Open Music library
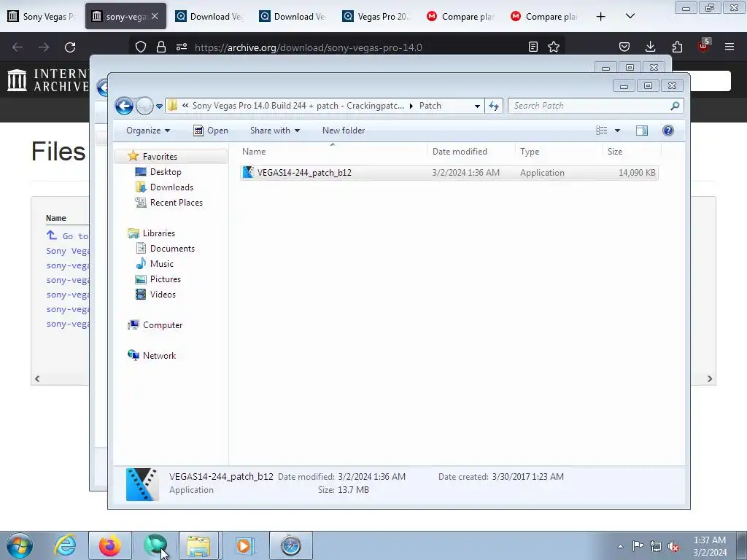 click(x=161, y=264)
